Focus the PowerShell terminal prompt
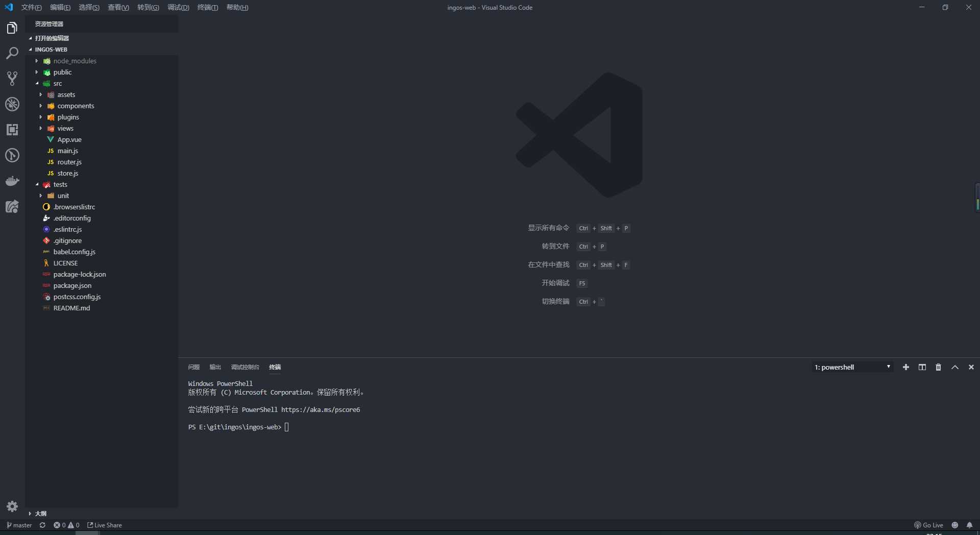 click(x=238, y=427)
